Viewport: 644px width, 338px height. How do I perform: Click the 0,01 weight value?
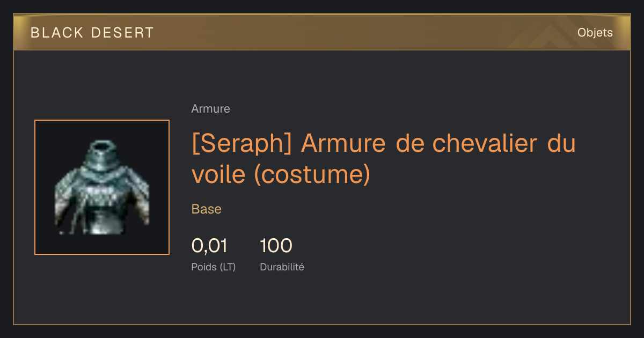(209, 246)
